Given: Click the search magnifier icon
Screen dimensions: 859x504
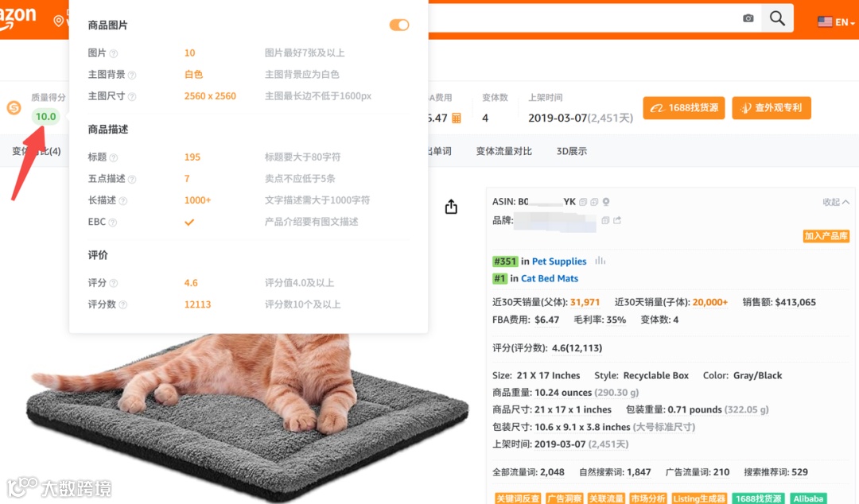Looking at the screenshot, I should 777,18.
